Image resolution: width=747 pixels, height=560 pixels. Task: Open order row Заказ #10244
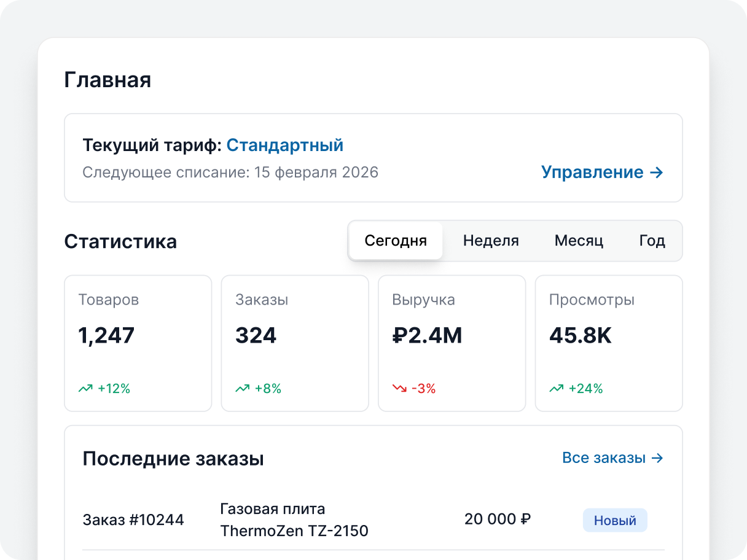(x=373, y=520)
